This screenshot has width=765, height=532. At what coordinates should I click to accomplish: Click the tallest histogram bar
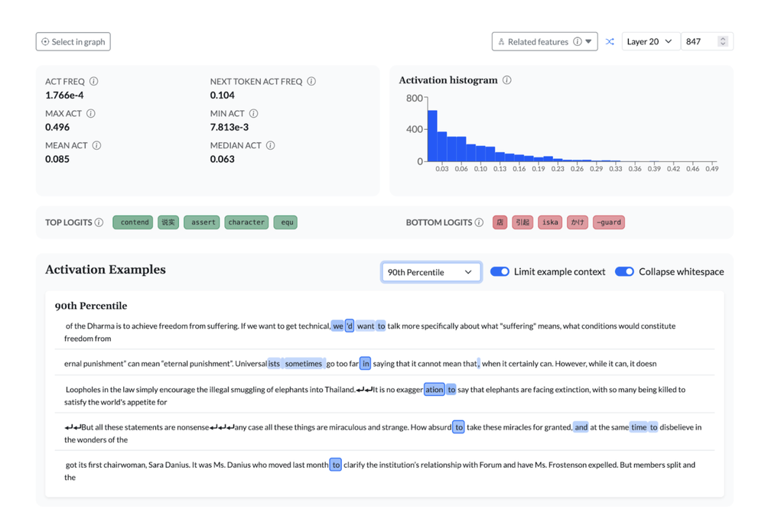(432, 136)
